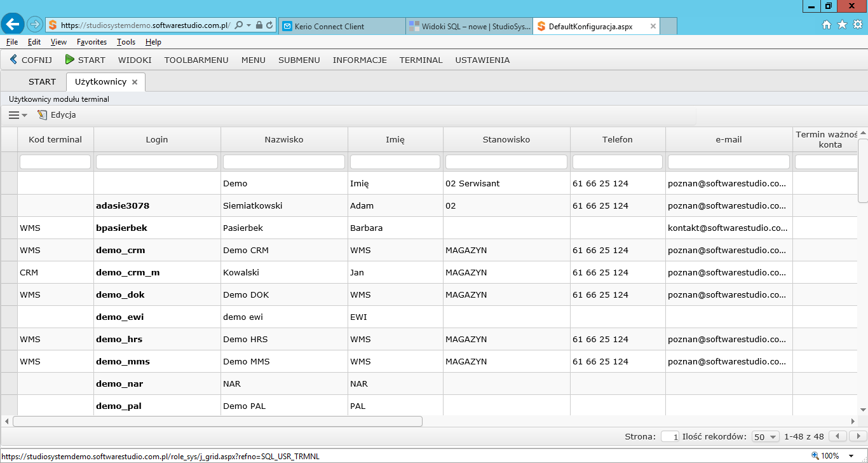Open the browser home icon
Viewport: 868px width, 463px height.
click(x=827, y=25)
